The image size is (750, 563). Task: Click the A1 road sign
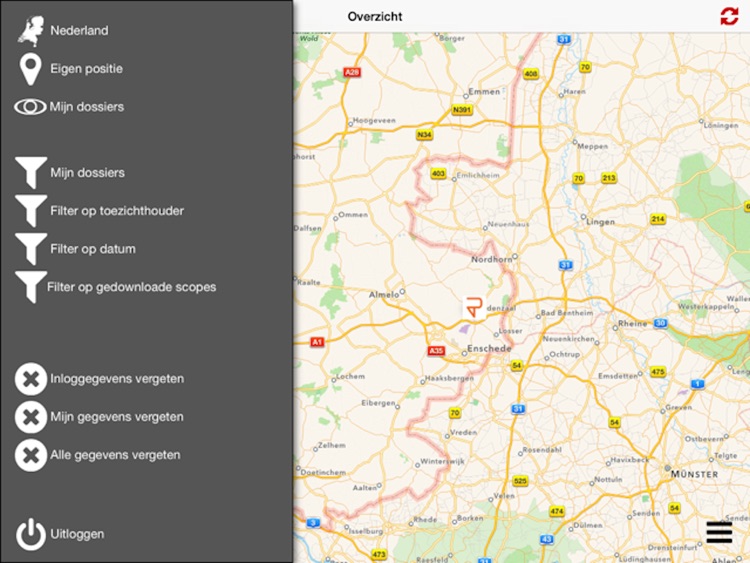pos(317,342)
